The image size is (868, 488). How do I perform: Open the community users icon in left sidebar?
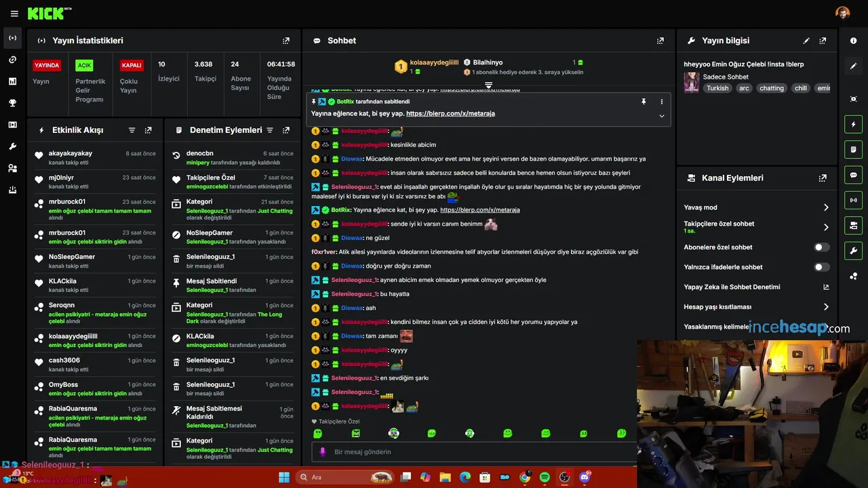[x=12, y=168]
